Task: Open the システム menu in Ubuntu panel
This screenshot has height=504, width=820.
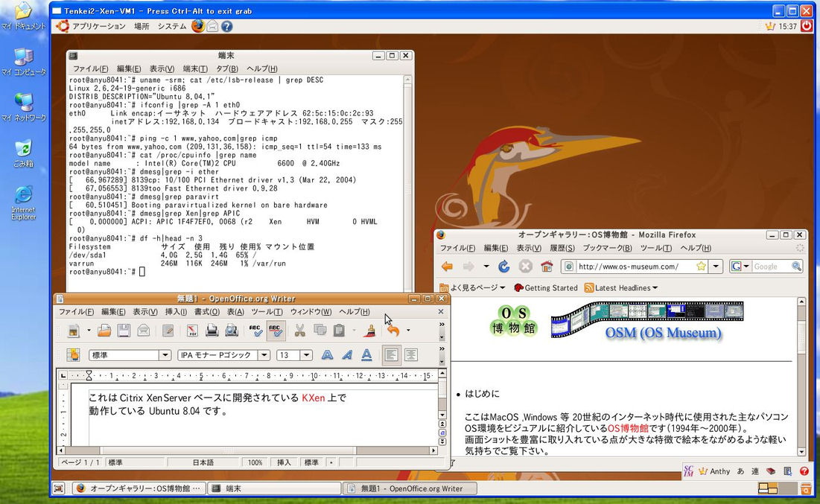Action: (x=171, y=26)
